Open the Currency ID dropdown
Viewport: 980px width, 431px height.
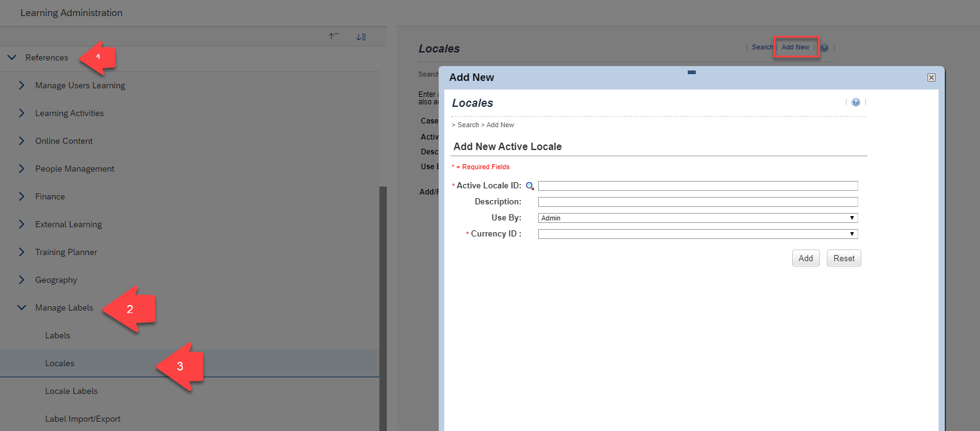tap(698, 234)
